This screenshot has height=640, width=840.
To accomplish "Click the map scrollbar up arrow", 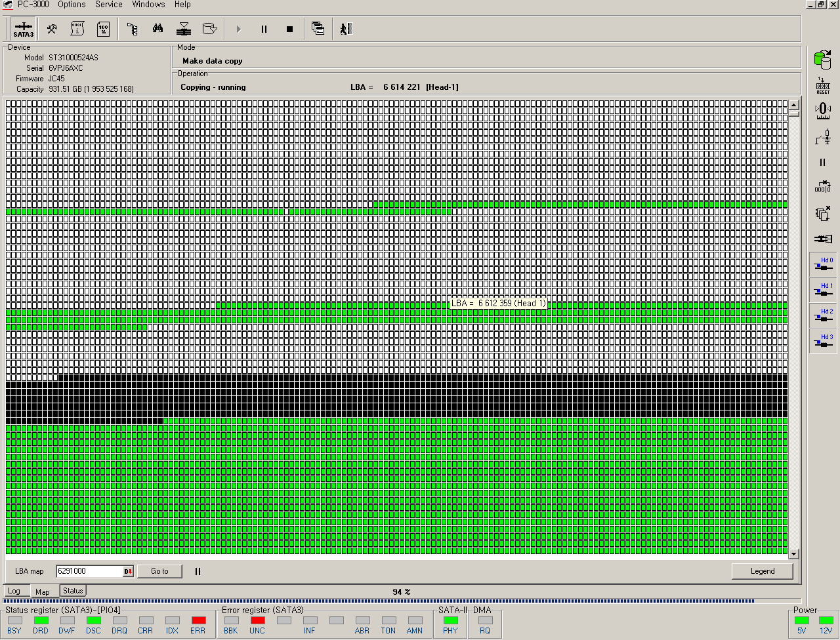I will 793,105.
